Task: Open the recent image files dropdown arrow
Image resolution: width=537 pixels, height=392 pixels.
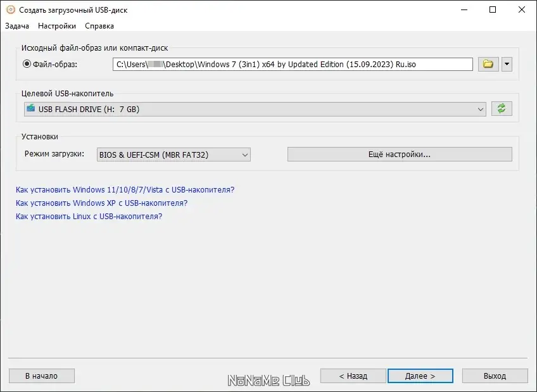Action: [x=507, y=64]
